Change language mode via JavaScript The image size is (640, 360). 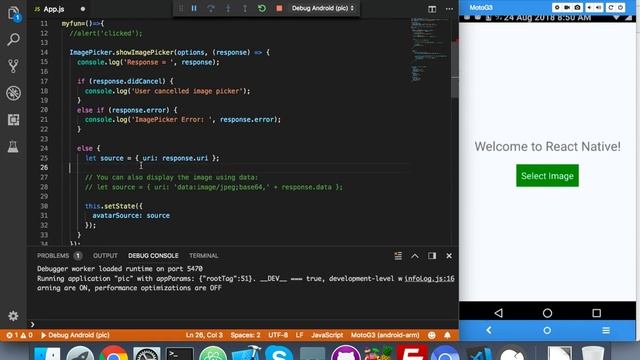(x=327, y=335)
